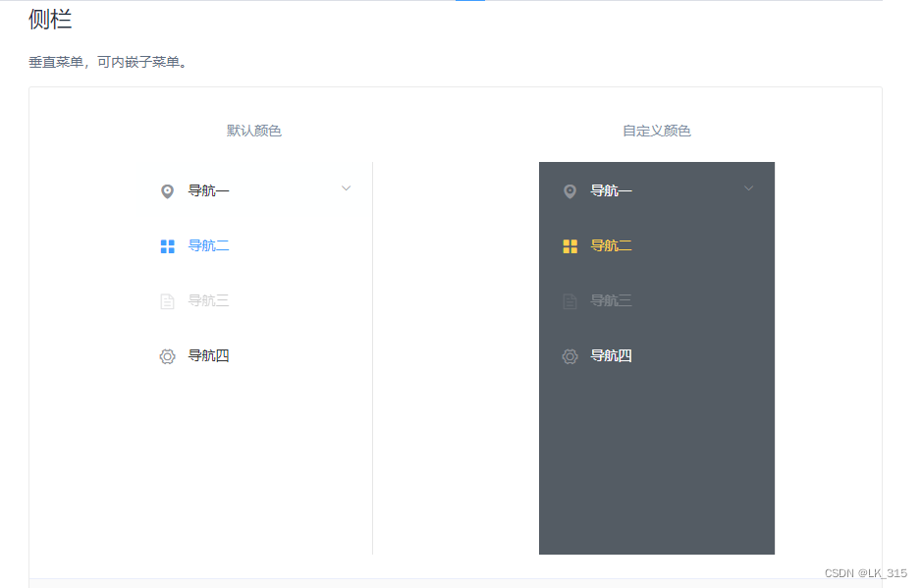Click the document icon in the custom color menu
The image size is (922, 588).
click(569, 300)
